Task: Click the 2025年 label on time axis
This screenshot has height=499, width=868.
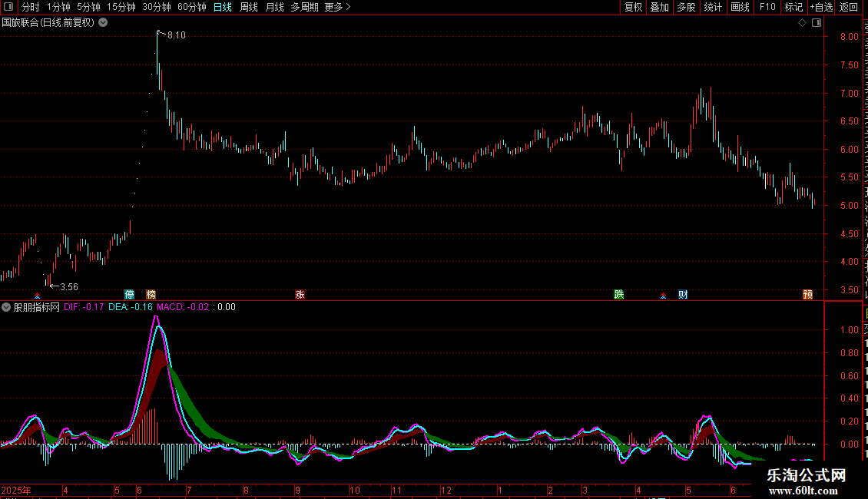Action: [16, 490]
